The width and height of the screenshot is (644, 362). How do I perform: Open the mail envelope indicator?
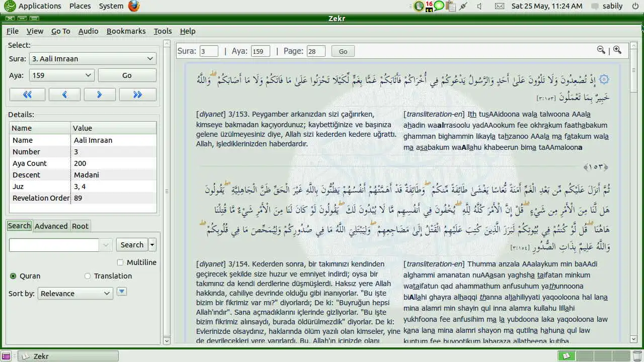(499, 6)
